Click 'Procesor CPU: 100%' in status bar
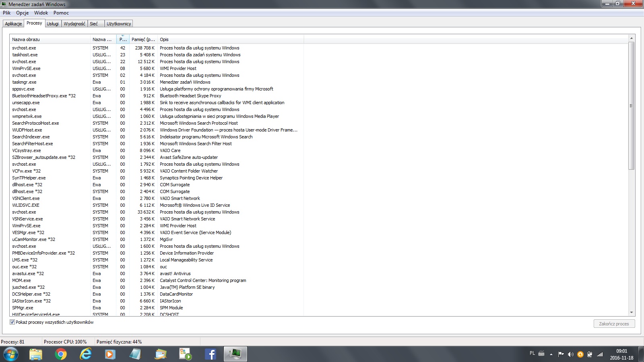This screenshot has width=644, height=362. tap(65, 342)
